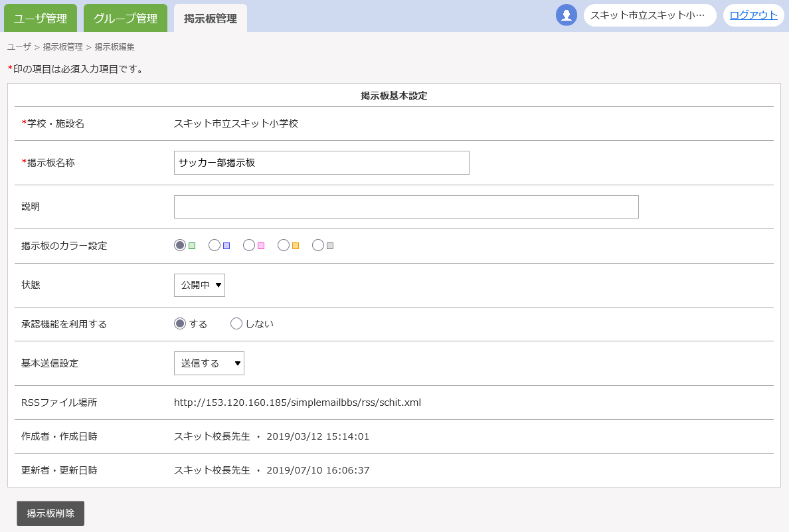Switch to the ユーザ管理 tab
This screenshot has width=789, height=532.
coord(41,19)
